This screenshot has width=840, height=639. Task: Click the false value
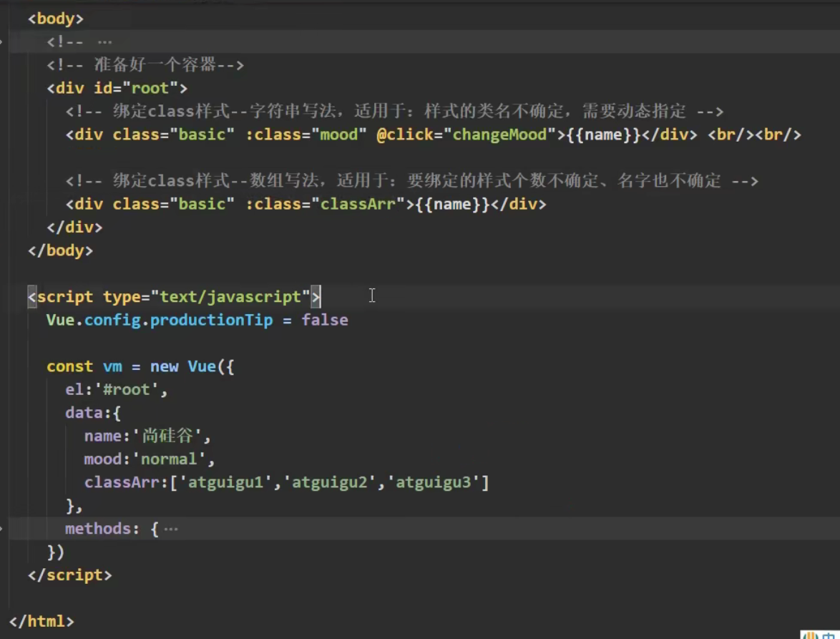[x=325, y=321]
